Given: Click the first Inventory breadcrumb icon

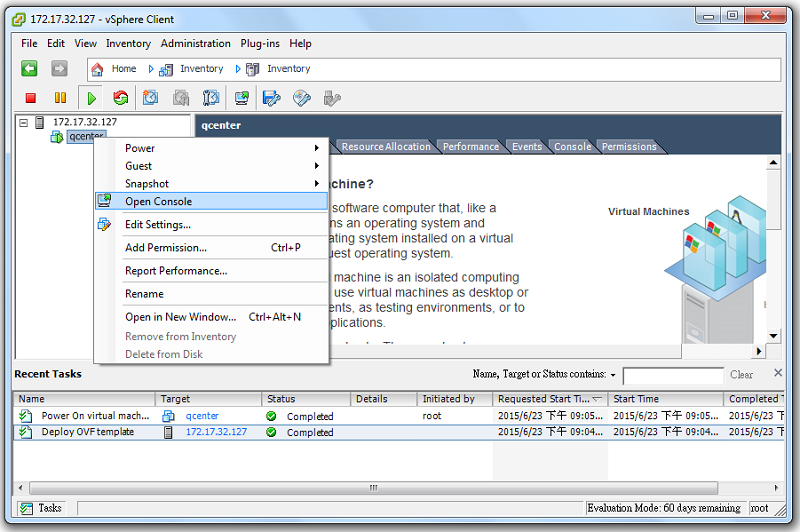Looking at the screenshot, I should [x=166, y=69].
